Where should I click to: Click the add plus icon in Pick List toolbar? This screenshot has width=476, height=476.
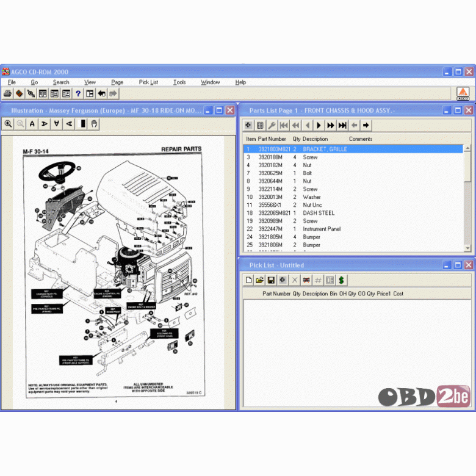pyautogui.click(x=283, y=280)
